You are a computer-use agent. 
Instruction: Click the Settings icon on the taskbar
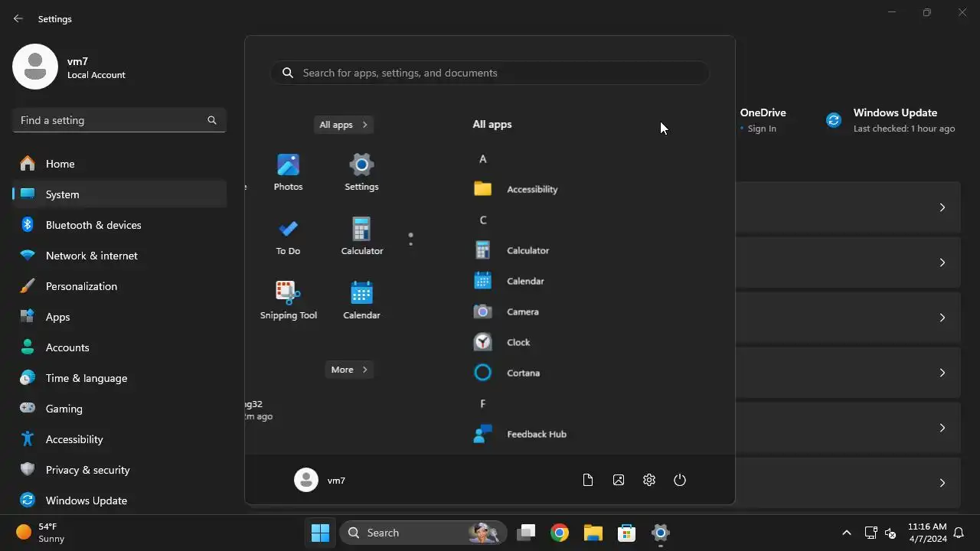tap(661, 533)
